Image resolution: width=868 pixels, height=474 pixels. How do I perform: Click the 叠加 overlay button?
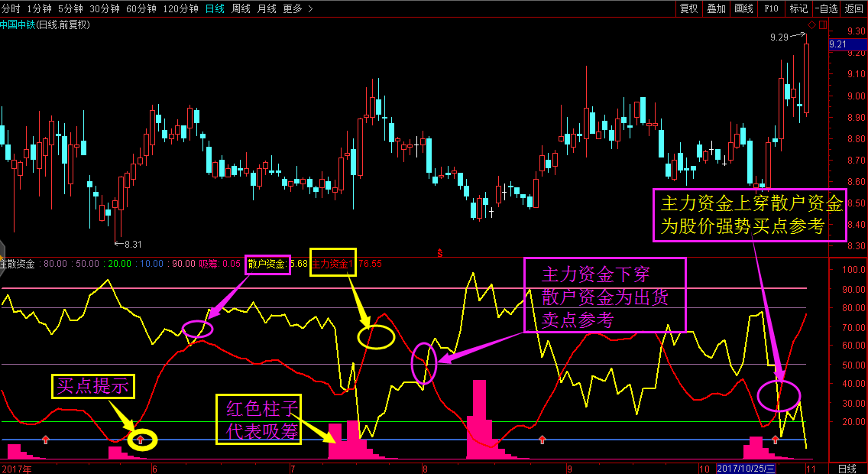tap(716, 8)
